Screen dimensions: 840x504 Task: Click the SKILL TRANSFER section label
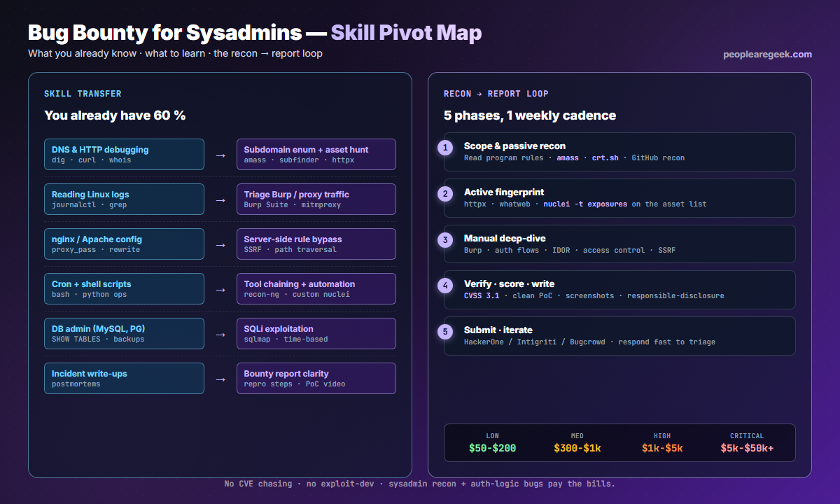pyautogui.click(x=83, y=94)
